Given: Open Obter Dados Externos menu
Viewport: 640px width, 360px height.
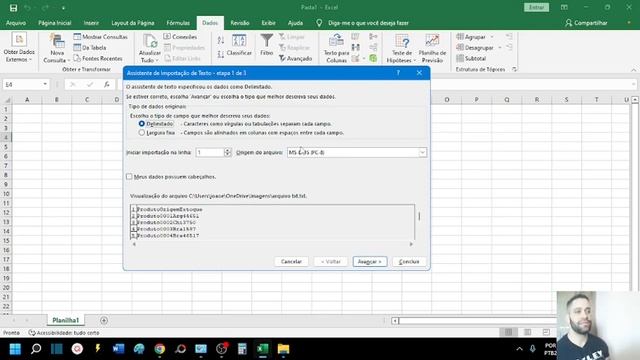Looking at the screenshot, I should (19, 47).
